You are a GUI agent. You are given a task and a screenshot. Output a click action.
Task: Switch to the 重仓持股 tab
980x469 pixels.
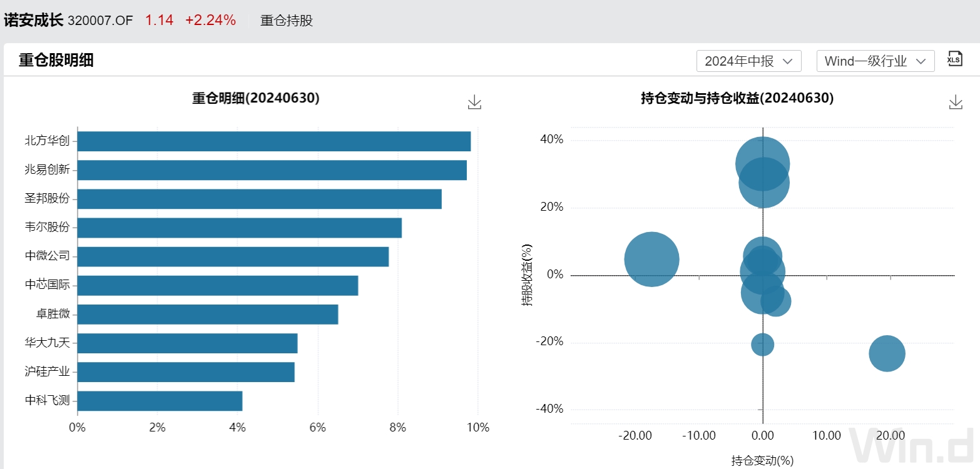click(x=286, y=20)
